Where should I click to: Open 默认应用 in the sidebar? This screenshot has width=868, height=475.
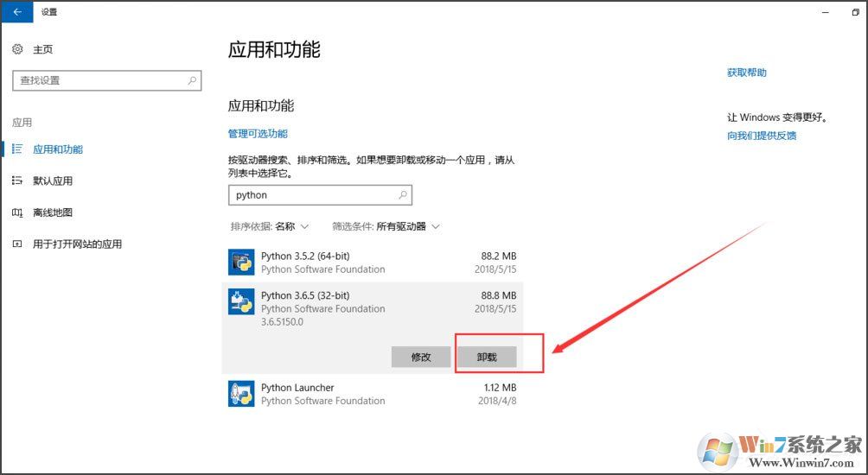(53, 180)
